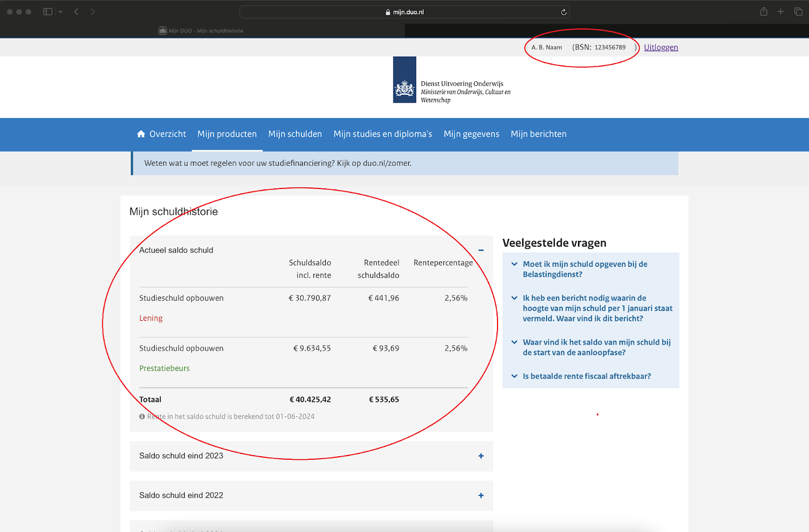This screenshot has width=809, height=532.
Task: Open the Mijn producten menu item
Action: click(x=227, y=134)
